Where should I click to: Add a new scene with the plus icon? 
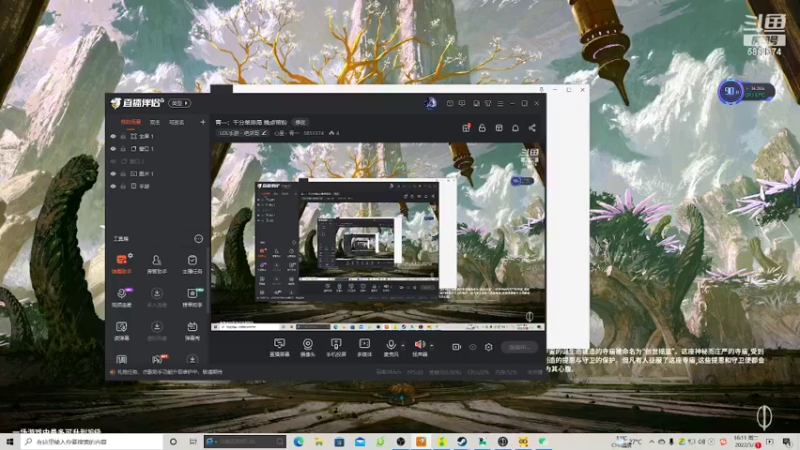pos(203,122)
